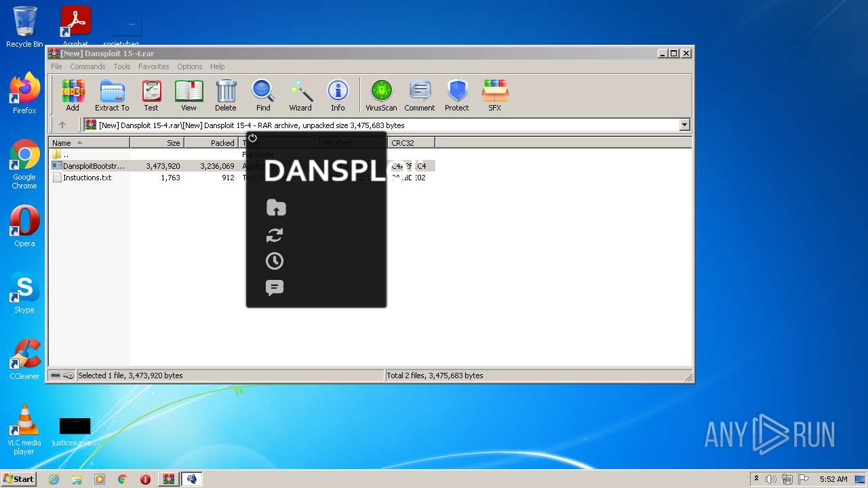868x488 pixels.
Task: Click the Extract To toolbar icon
Action: 112,95
